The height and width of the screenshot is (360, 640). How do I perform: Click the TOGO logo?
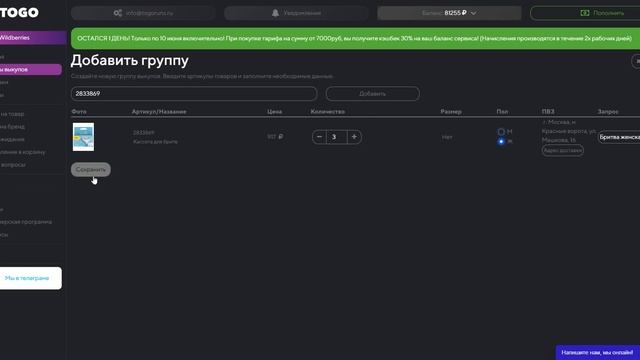(19, 13)
